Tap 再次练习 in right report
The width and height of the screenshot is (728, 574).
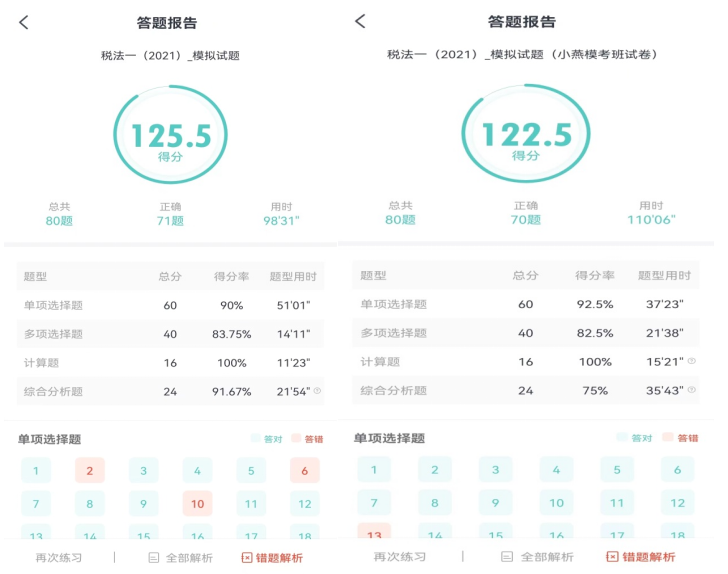(400, 556)
